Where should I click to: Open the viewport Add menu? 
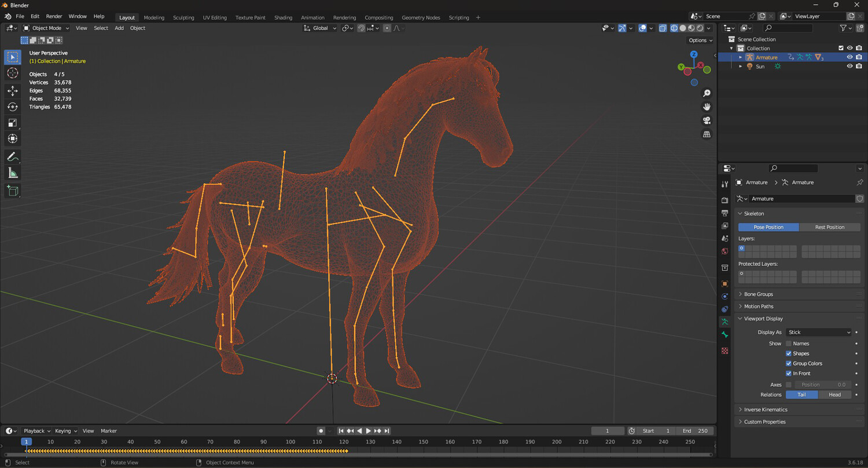[x=119, y=28]
